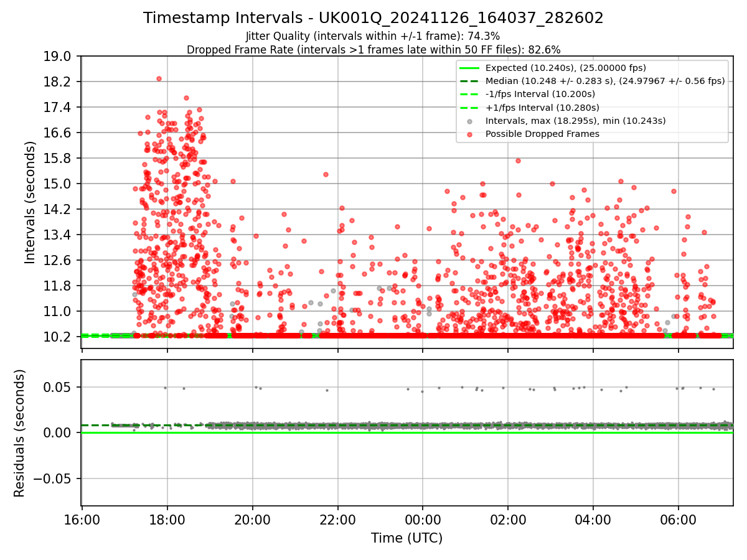Viewport: 747px width, 560px height.
Task: Click the y-axis tick label '11.0'
Action: pos(57,311)
